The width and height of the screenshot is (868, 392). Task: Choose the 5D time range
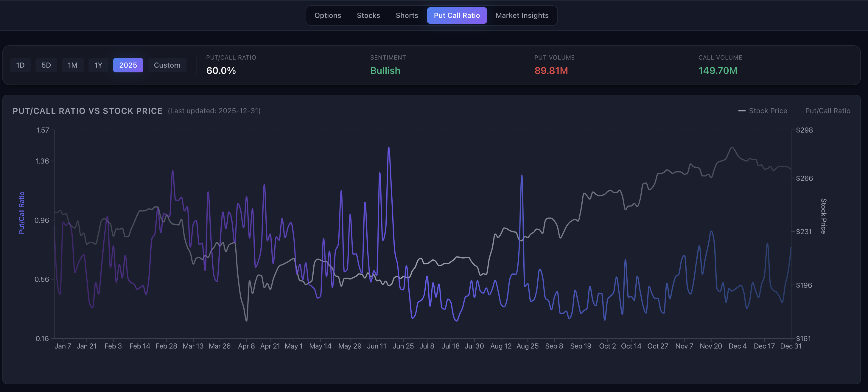pyautogui.click(x=46, y=65)
